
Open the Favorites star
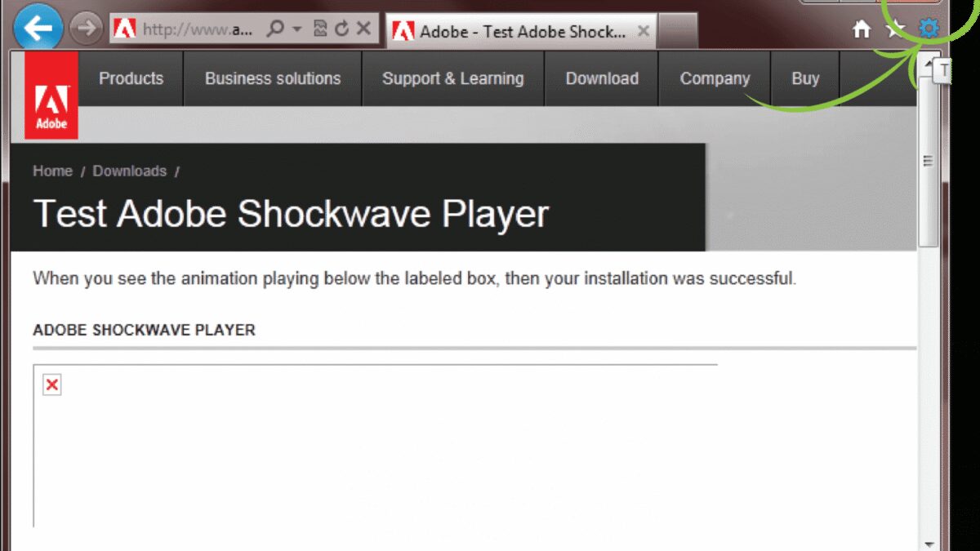(x=895, y=27)
